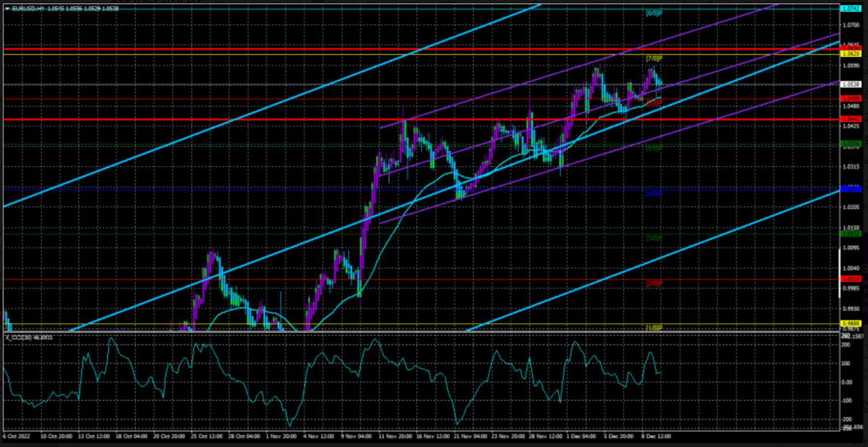868x447 pixels.
Task: Click the yellow 0.9888 price tag
Action: pyautogui.click(x=851, y=324)
